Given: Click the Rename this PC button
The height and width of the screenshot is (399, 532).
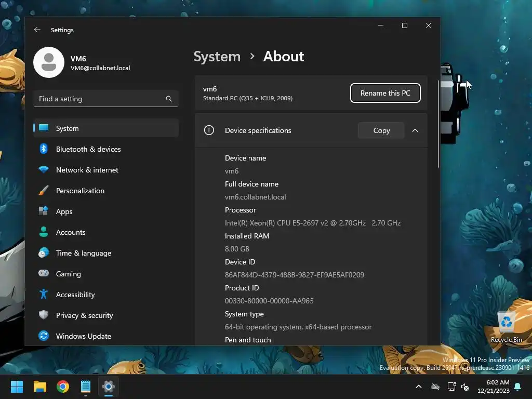Looking at the screenshot, I should click(x=385, y=93).
